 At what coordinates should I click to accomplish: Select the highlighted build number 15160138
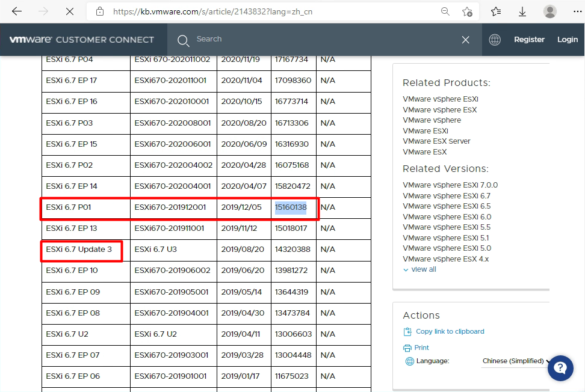(x=291, y=207)
